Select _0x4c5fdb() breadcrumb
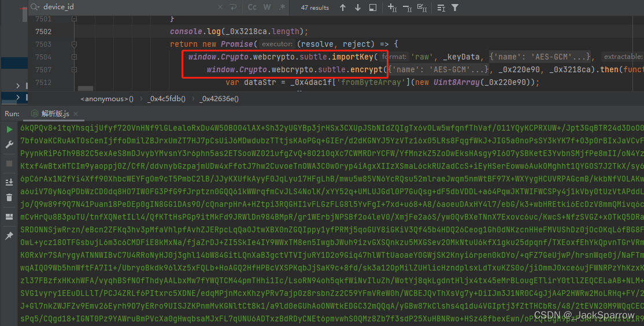Viewport: 644px width, 326px height. pos(166,99)
